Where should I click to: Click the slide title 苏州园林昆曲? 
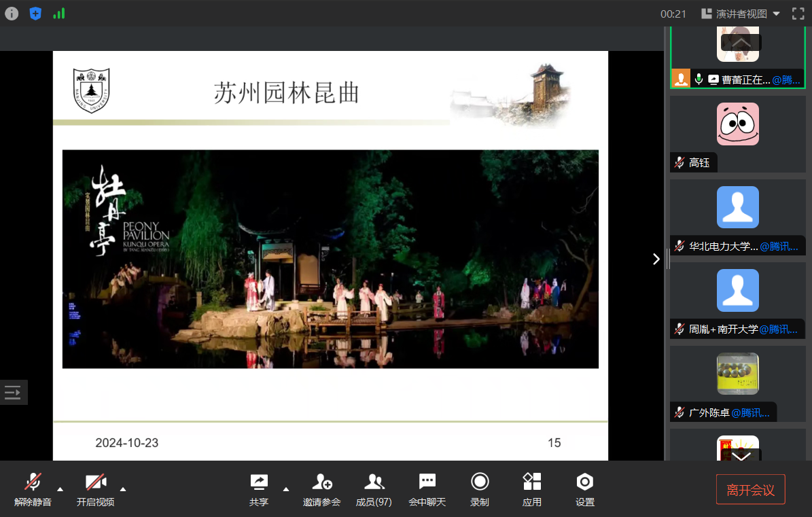tap(286, 93)
